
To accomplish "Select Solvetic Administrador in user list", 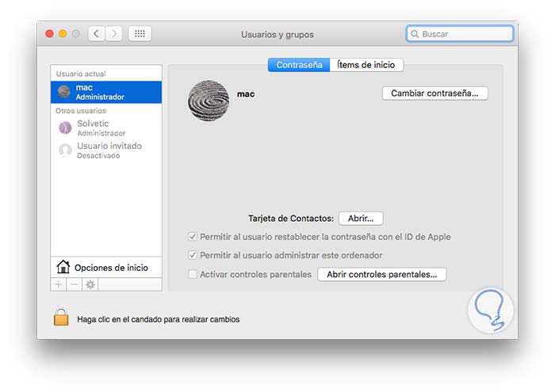I will (106, 128).
